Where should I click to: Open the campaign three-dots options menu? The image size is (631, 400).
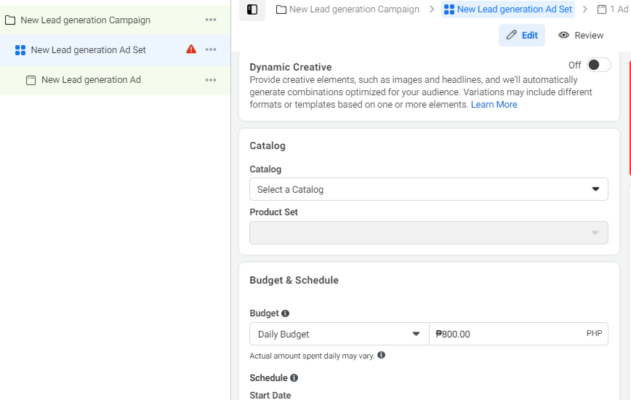click(211, 19)
